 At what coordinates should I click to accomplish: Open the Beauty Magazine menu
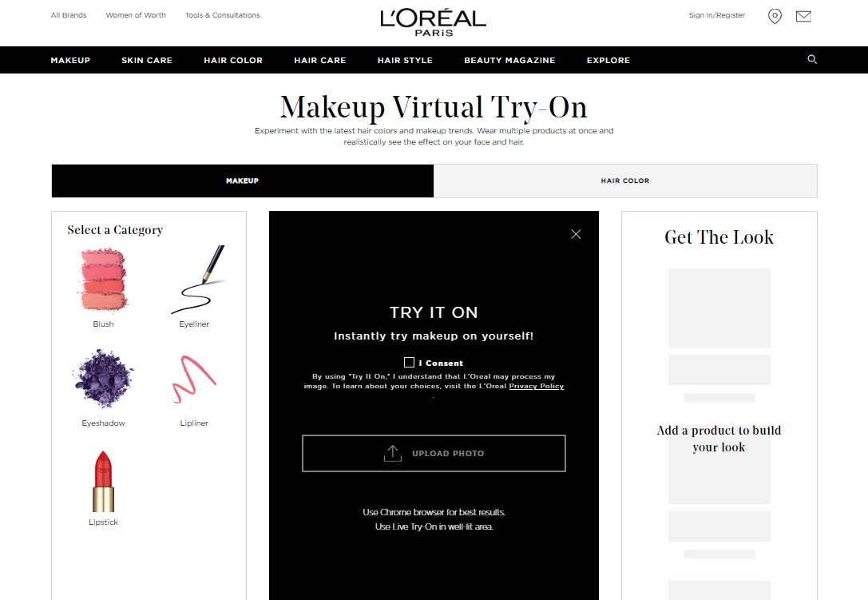509,60
